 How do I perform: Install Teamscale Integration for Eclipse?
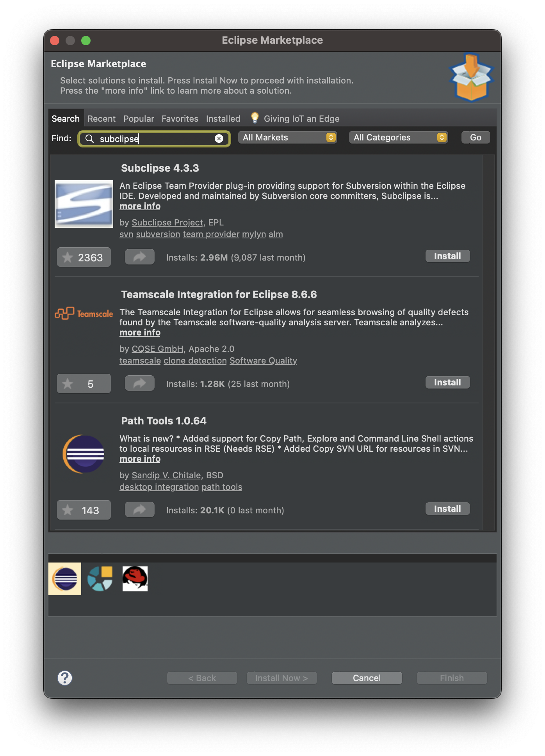point(447,382)
